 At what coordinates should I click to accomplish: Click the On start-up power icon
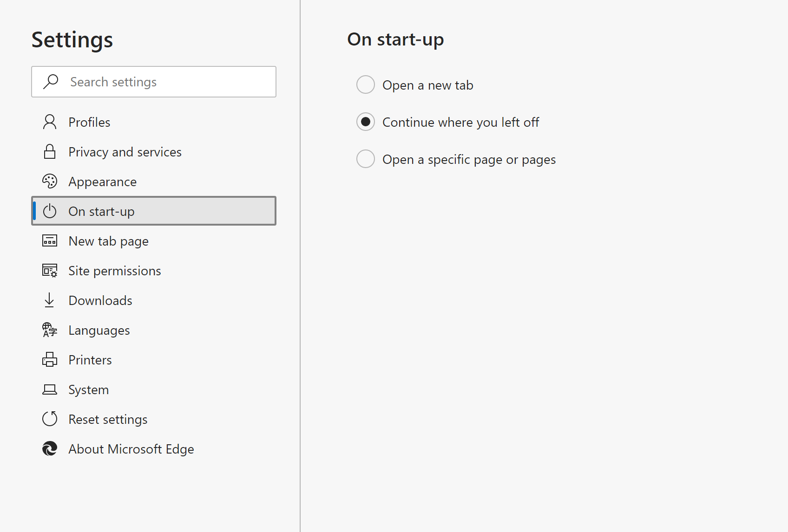[x=49, y=211]
